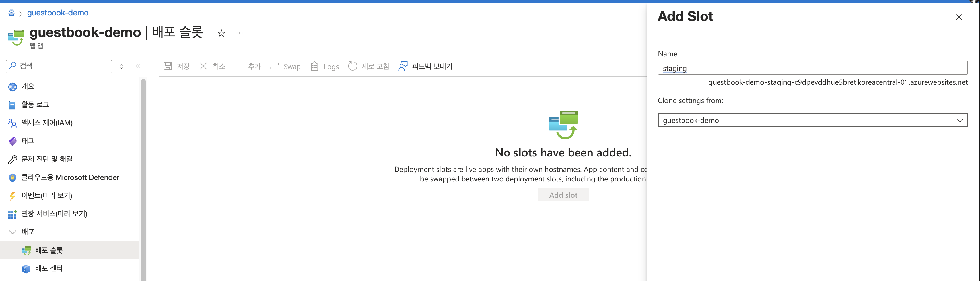Click the 추가 add toolbar button
Screen dimensions: 980x281
click(x=248, y=66)
